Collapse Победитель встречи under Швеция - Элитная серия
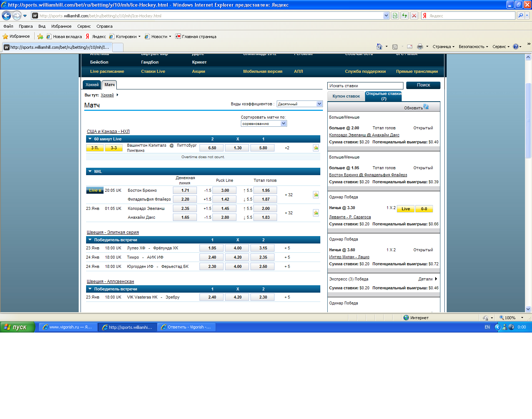Image resolution: width=532 pixels, height=419 pixels. 90,240
